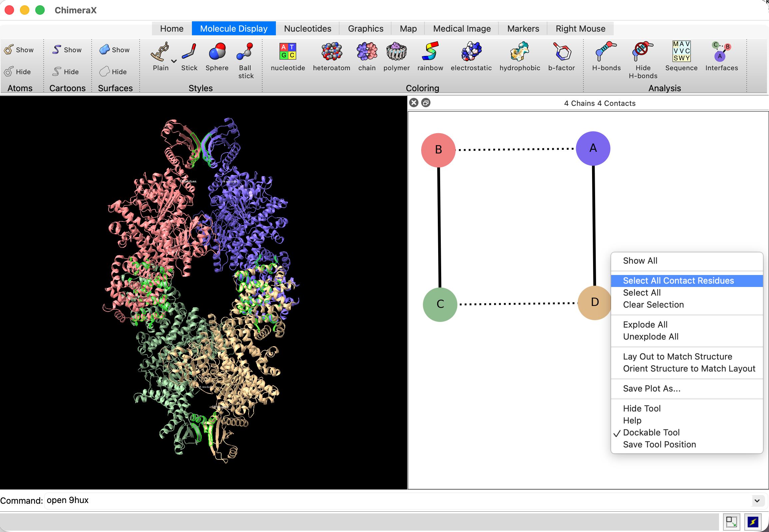Expand the Plain style dropdown arrow
This screenshot has width=769, height=532.
(x=174, y=61)
